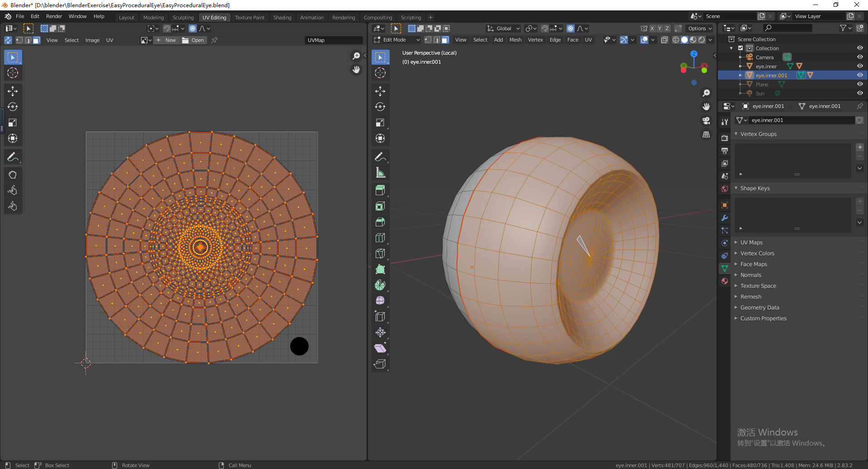Click the black circle in UV editor
The image size is (868, 469).
299,347
